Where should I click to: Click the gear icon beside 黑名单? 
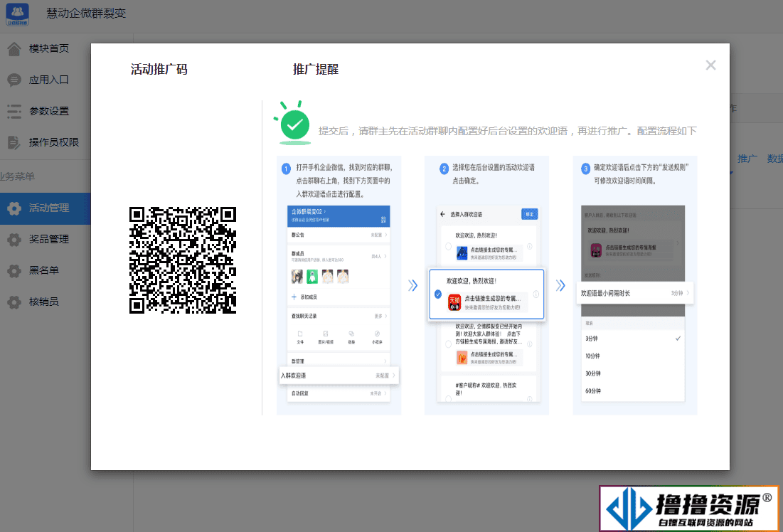[x=14, y=271]
